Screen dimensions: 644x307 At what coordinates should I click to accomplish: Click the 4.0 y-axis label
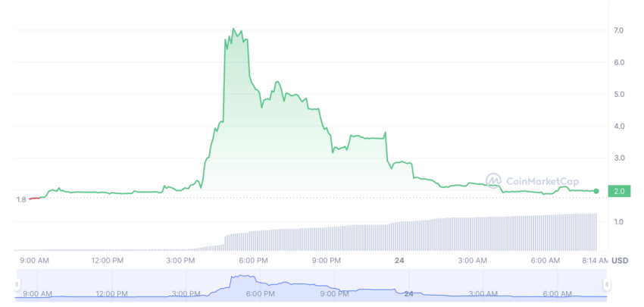(x=618, y=126)
